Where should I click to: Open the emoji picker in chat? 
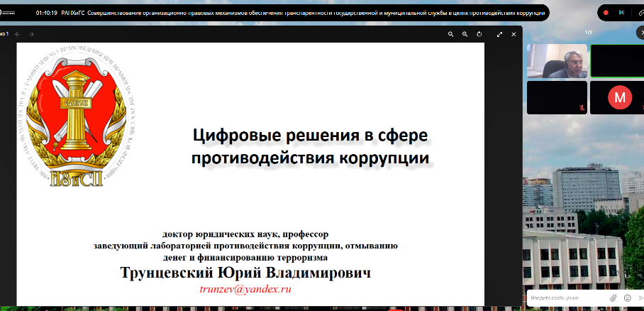627,298
